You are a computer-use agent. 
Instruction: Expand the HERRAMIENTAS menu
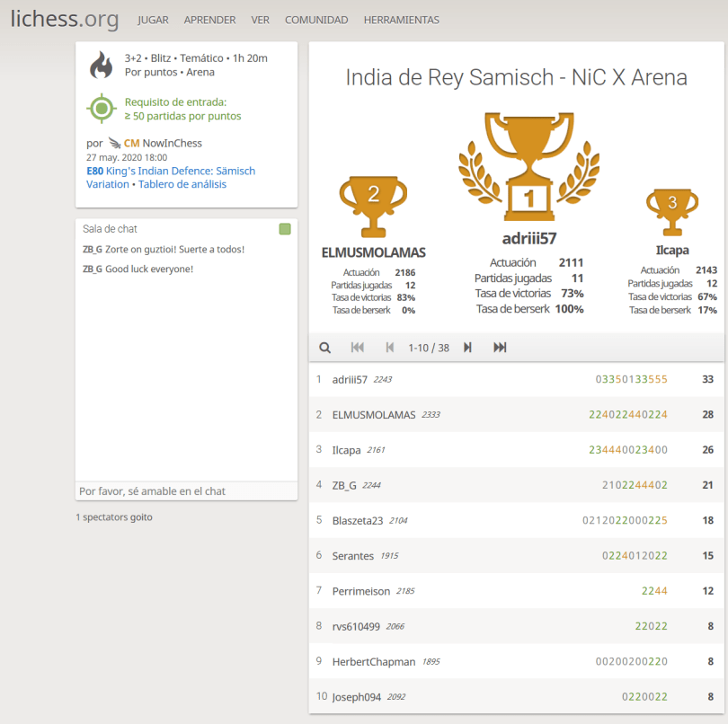pos(402,20)
